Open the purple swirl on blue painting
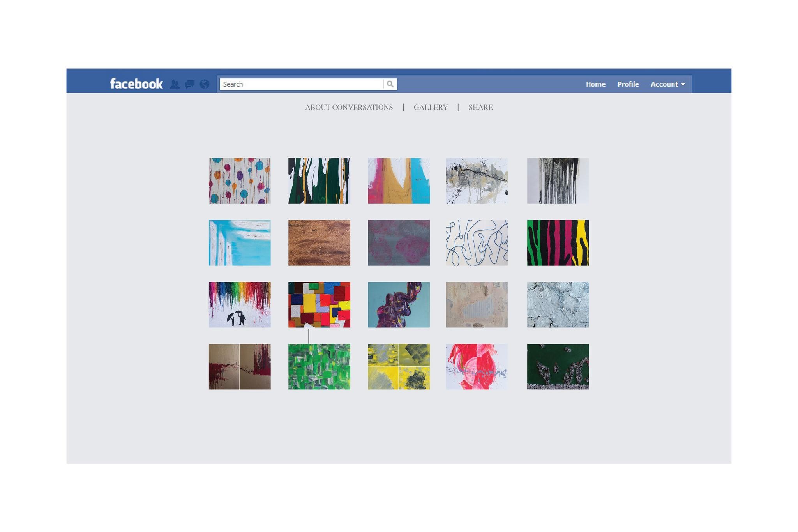 tap(399, 305)
